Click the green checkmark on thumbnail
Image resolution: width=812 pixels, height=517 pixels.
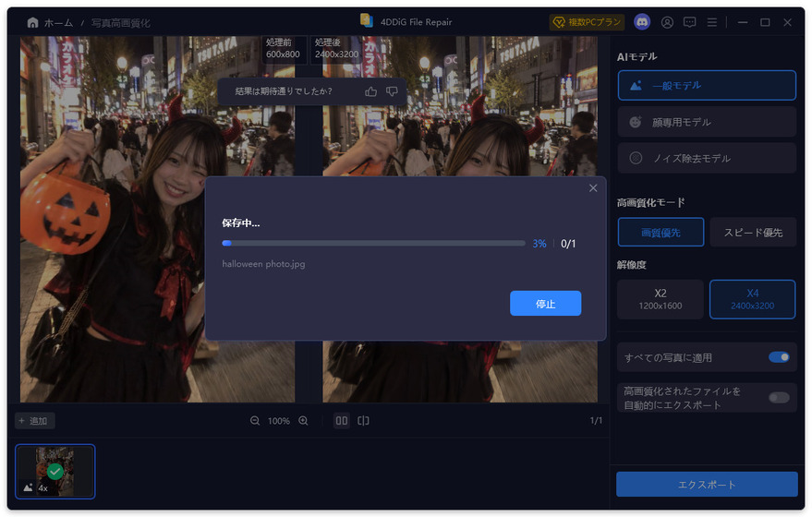[x=55, y=472]
